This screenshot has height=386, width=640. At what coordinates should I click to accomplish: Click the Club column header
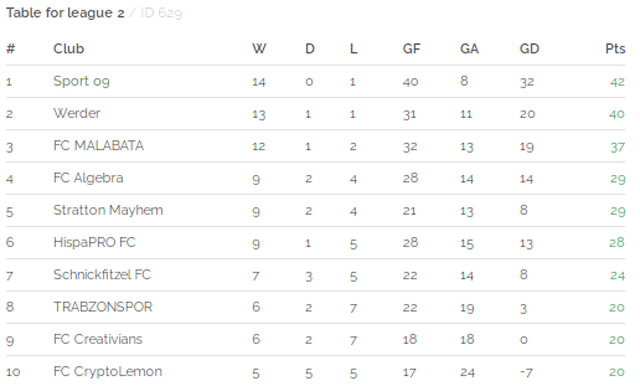(x=69, y=49)
